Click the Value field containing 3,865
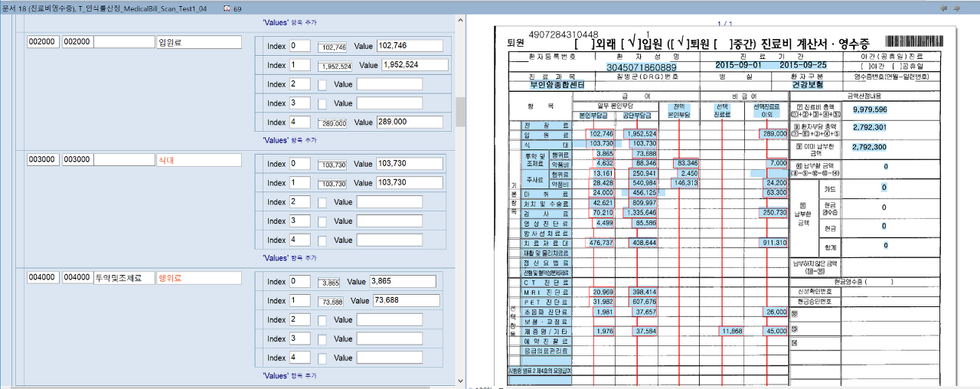Screen dimensions: 980x389 pos(403,282)
